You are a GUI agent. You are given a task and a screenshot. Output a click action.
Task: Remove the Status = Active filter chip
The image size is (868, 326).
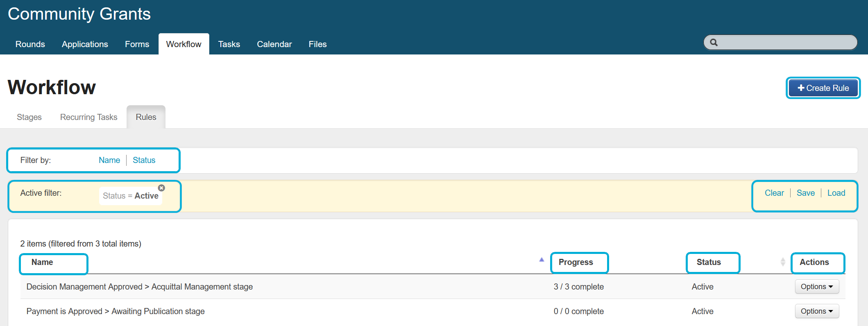coord(161,188)
